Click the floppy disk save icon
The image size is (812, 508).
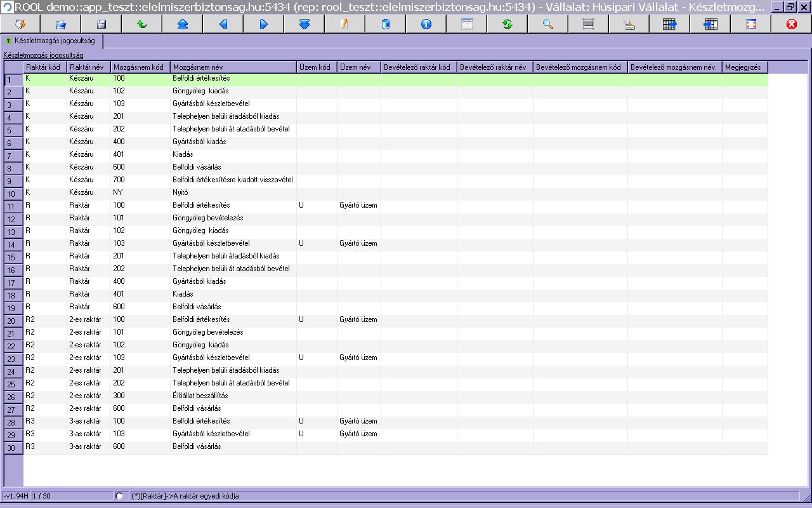point(101,24)
